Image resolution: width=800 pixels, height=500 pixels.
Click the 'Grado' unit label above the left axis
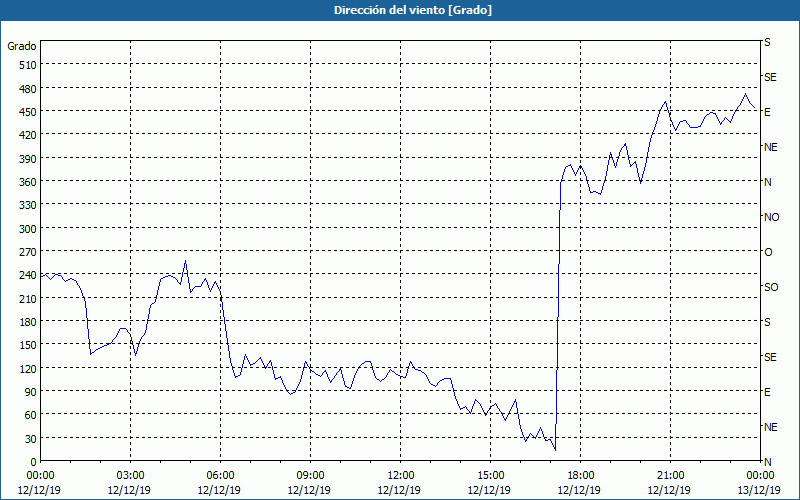pyautogui.click(x=22, y=46)
